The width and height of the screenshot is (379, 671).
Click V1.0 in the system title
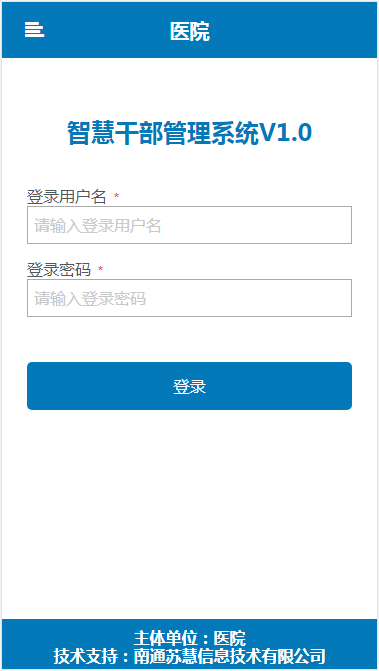coord(286,133)
